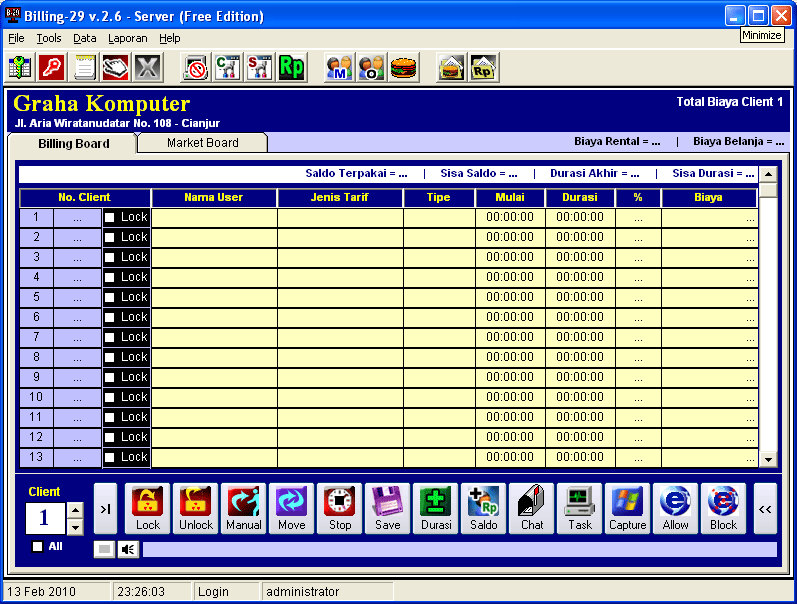Open the Laporan menu
The width and height of the screenshot is (797, 604).
(x=128, y=38)
